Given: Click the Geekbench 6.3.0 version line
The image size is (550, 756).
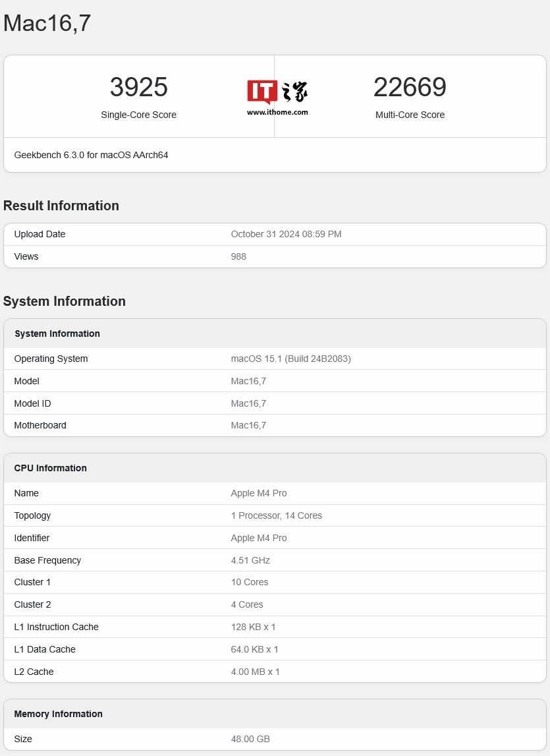Looking at the screenshot, I should pos(91,155).
